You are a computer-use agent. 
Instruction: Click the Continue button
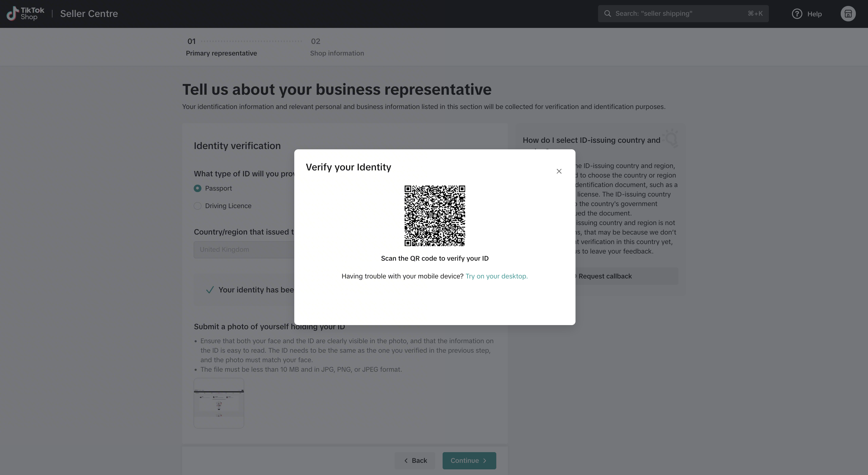tap(469, 460)
